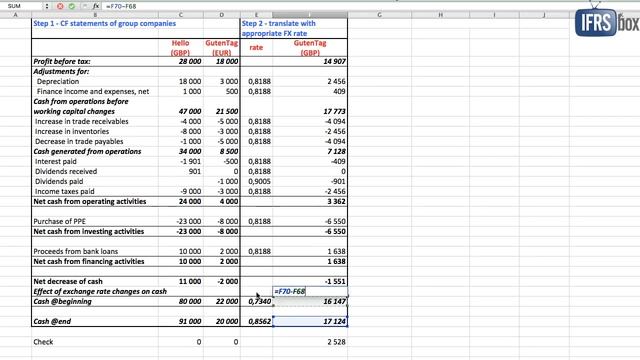This screenshot has height=360, width=640.
Task: Select Cash @end translated value 17 124
Action: point(310,322)
